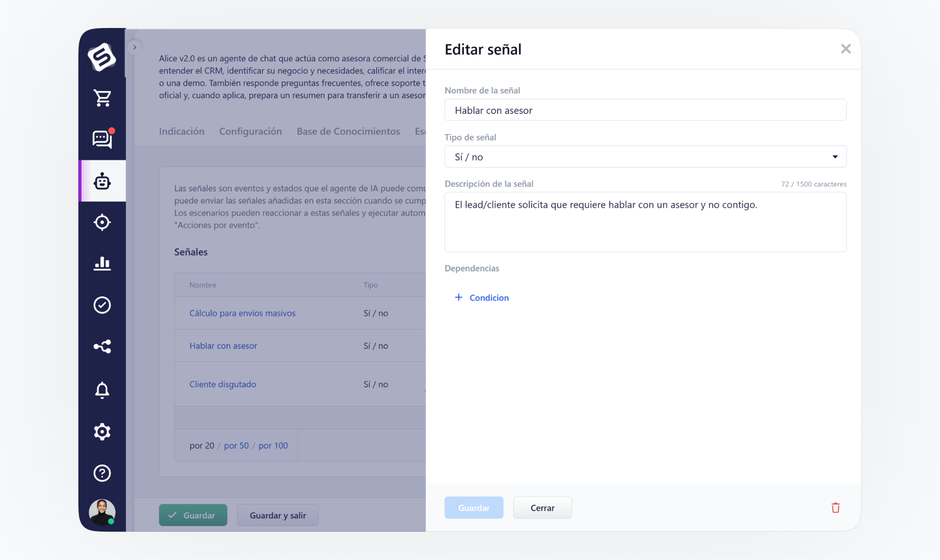The height and width of the screenshot is (560, 940).
Task: Open the settings gear sidebar icon
Action: (x=102, y=431)
